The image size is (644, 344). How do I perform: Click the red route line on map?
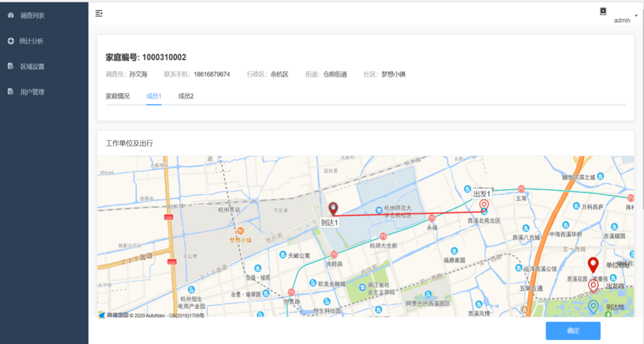(408, 213)
